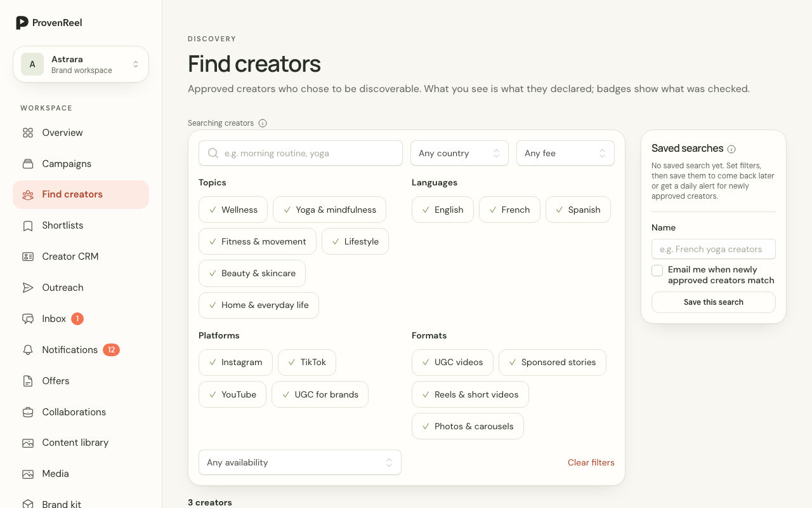Click the Overview grid icon
This screenshot has width=812, height=508.
28,133
